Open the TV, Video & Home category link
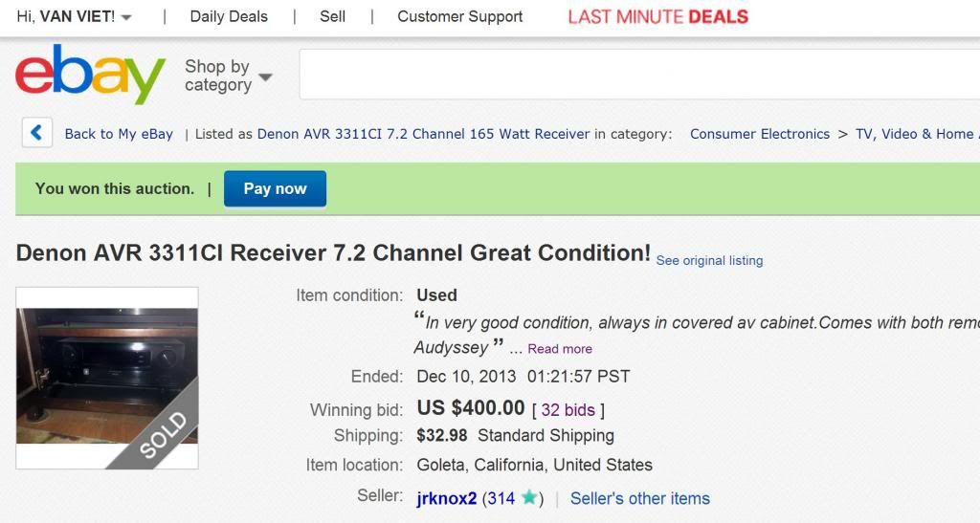980x523 pixels. coord(916,134)
